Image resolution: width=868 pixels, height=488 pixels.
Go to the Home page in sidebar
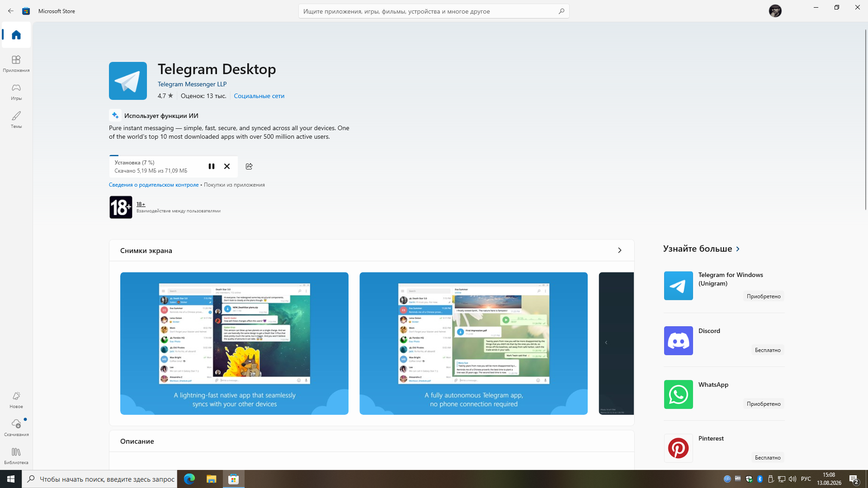[16, 35]
